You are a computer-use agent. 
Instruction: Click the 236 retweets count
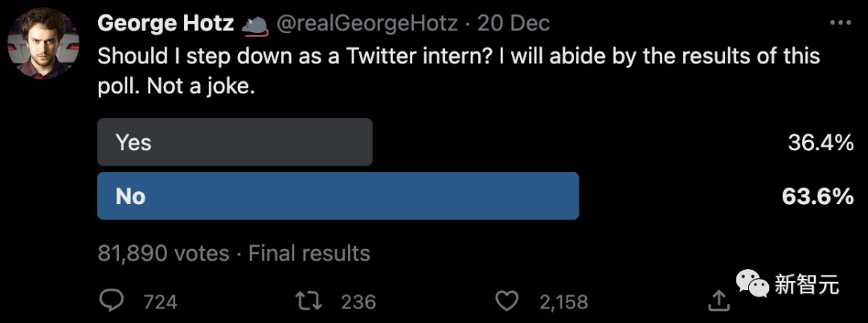click(358, 302)
